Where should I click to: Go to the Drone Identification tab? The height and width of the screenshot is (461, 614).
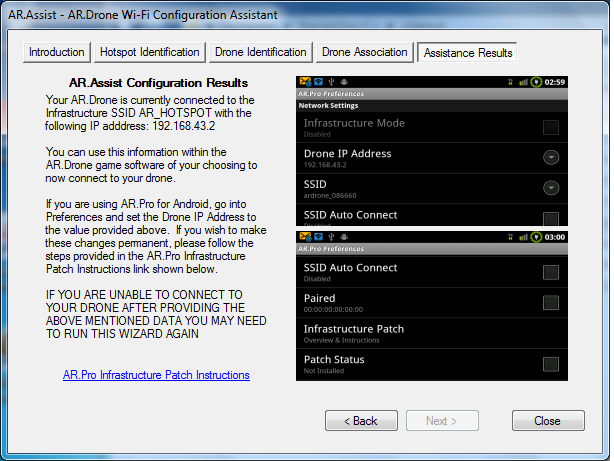(x=260, y=52)
